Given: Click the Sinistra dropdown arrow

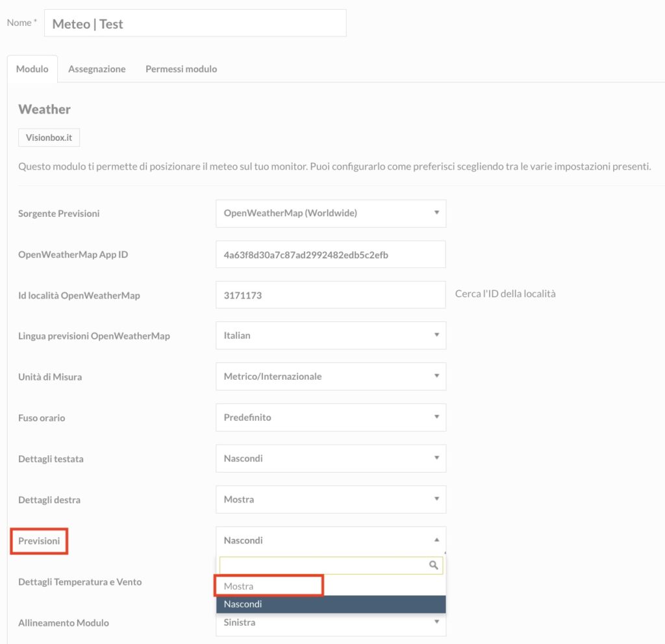Looking at the screenshot, I should click(436, 621).
